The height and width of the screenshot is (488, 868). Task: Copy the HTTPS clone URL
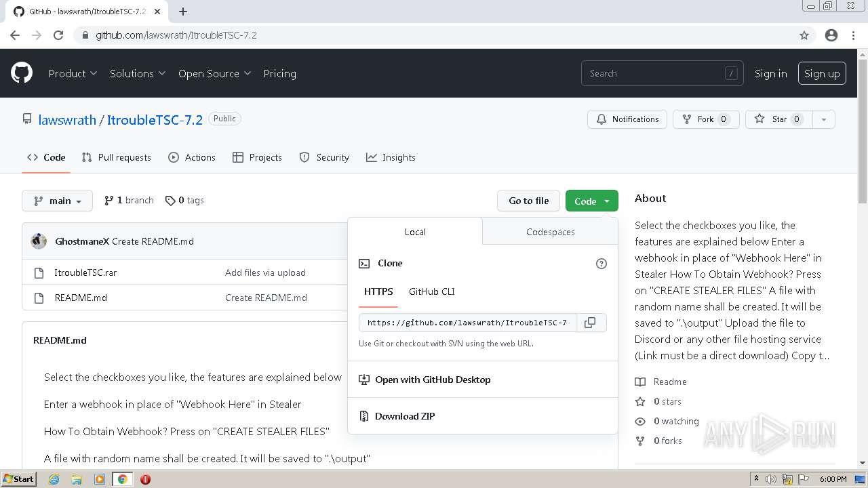click(x=590, y=323)
